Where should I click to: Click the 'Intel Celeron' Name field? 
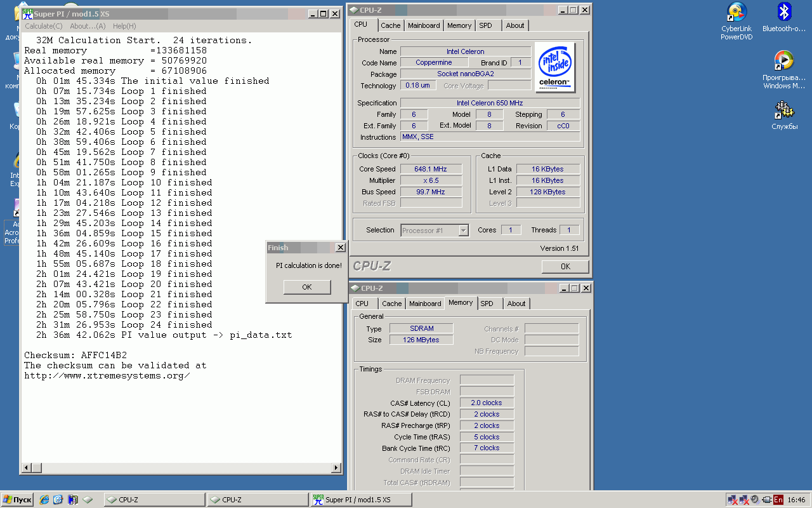[465, 51]
